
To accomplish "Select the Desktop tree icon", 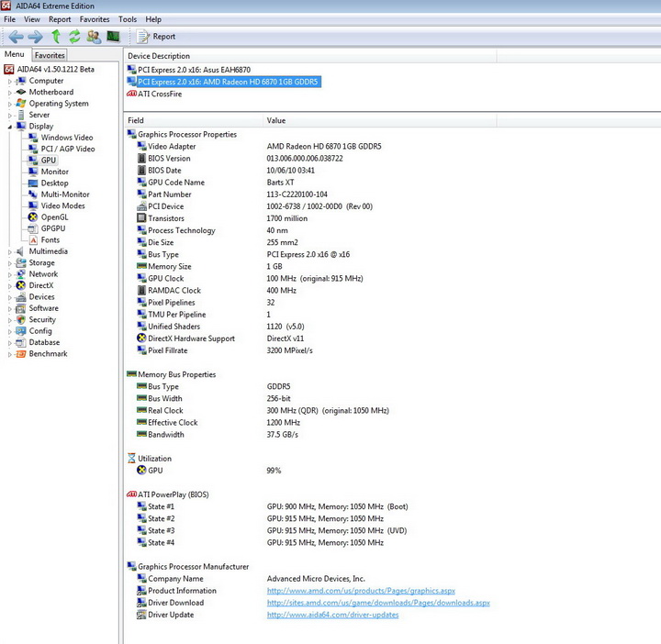I will point(33,183).
